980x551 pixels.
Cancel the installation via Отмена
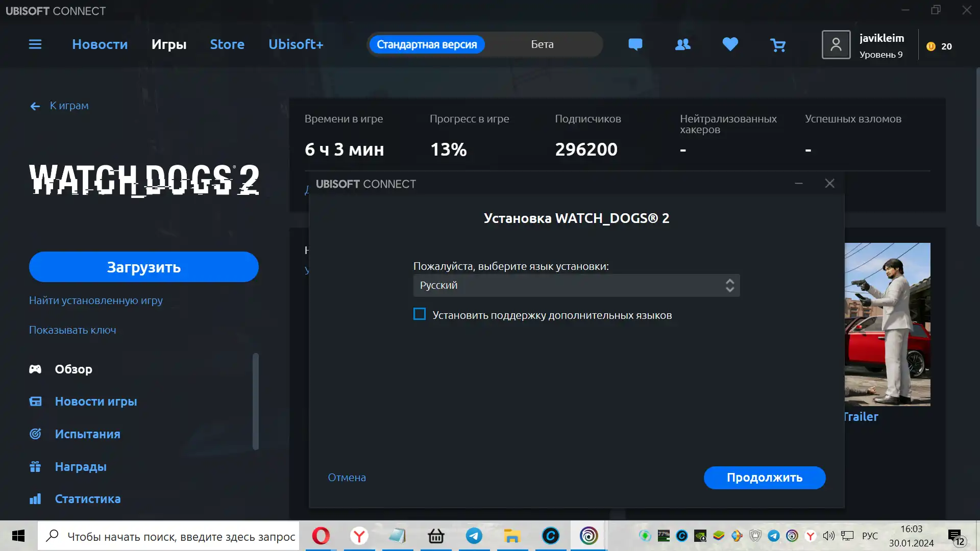(x=347, y=478)
